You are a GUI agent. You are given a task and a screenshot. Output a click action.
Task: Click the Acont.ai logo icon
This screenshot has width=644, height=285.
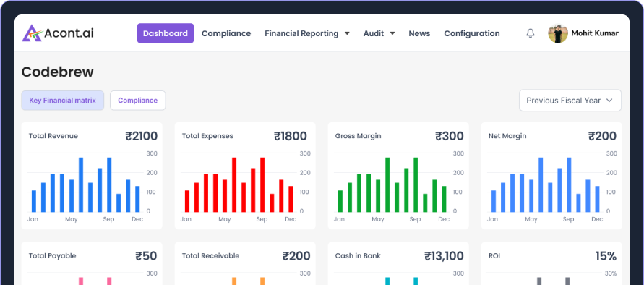(x=32, y=33)
